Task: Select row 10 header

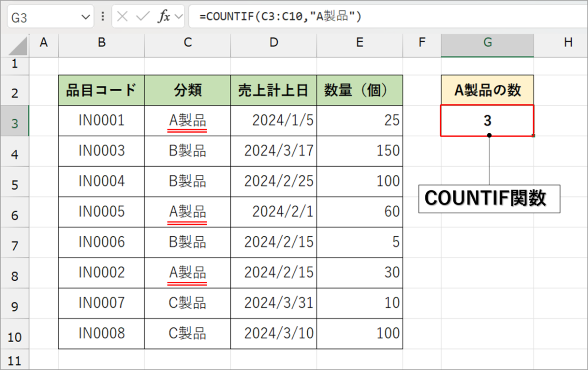Action: 15,336
